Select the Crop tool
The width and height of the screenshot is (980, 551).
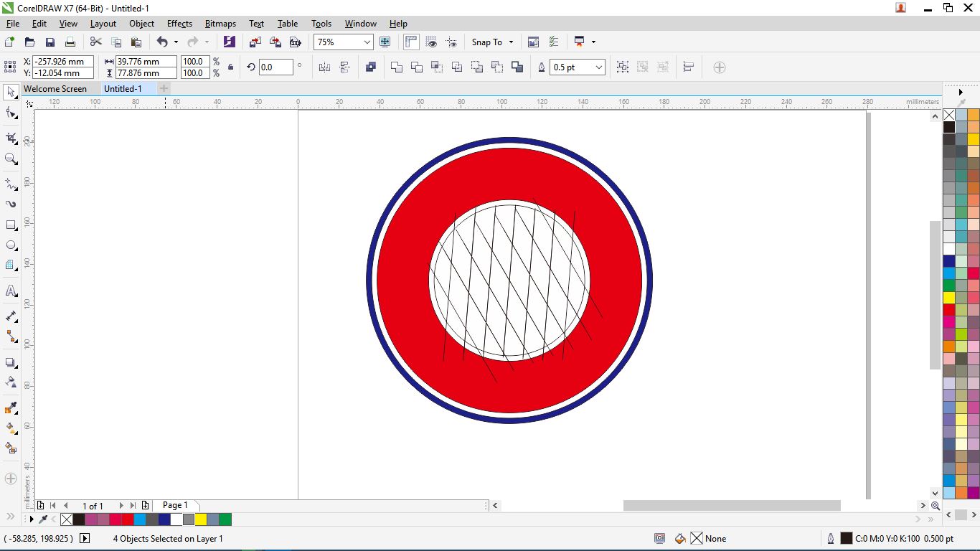pyautogui.click(x=11, y=136)
